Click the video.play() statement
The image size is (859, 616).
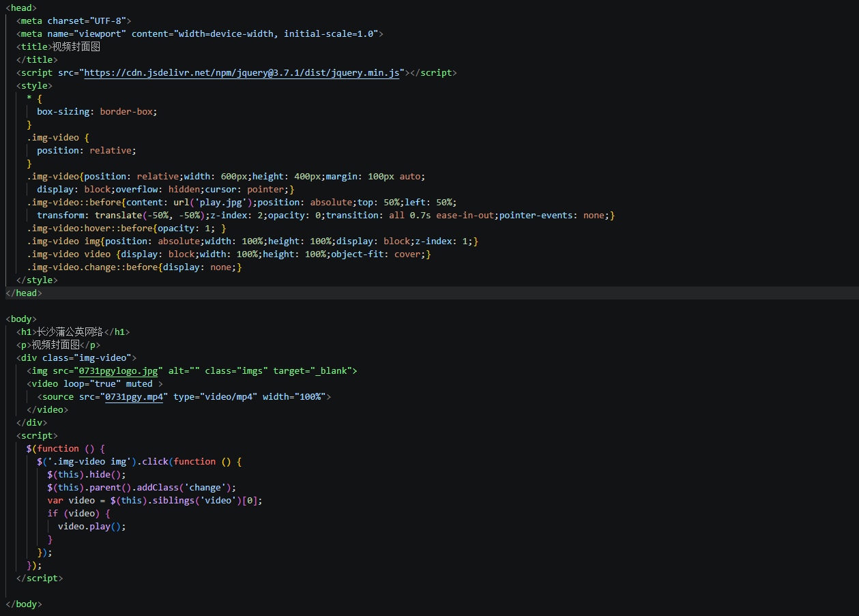click(92, 527)
